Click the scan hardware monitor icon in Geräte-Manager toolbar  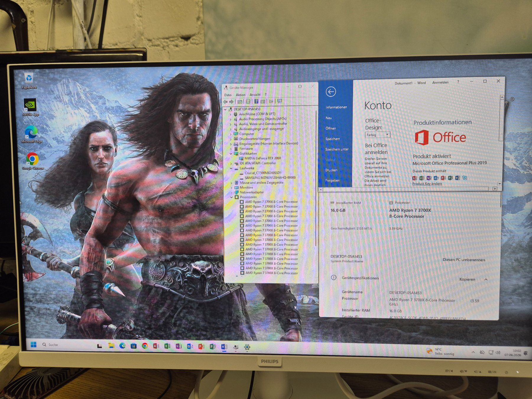[x=280, y=101]
